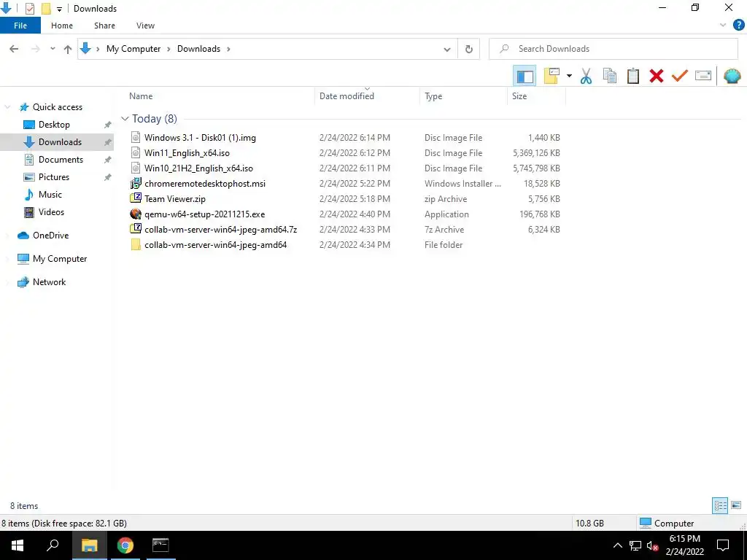Expand the ribbon with the chevron

pyautogui.click(x=723, y=26)
